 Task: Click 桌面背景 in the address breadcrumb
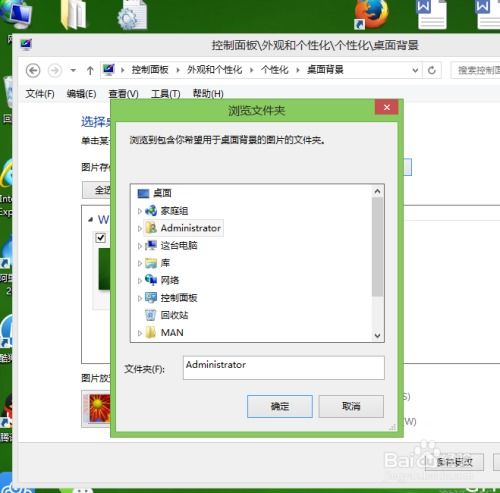pyautogui.click(x=325, y=70)
